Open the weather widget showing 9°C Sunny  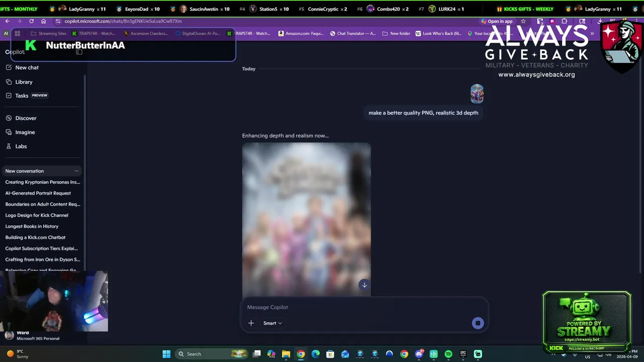[x=17, y=354]
